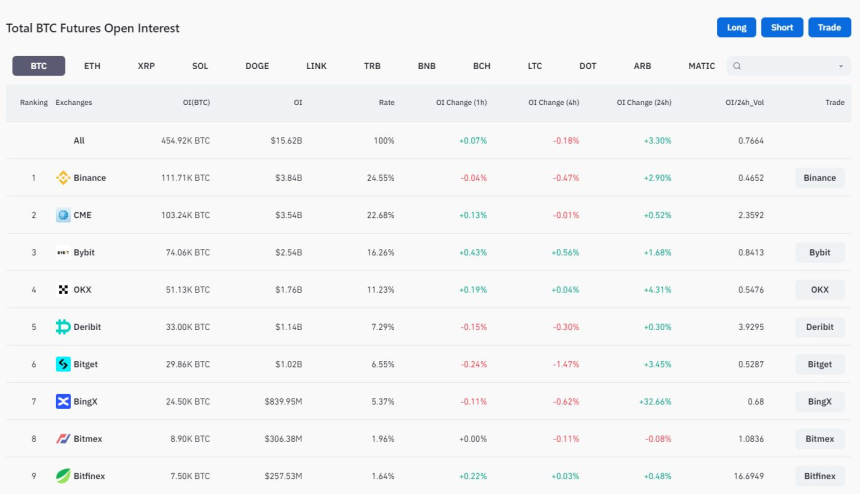The width and height of the screenshot is (860, 494).
Task: Click the magnifier icon in search box
Action: coord(737,66)
